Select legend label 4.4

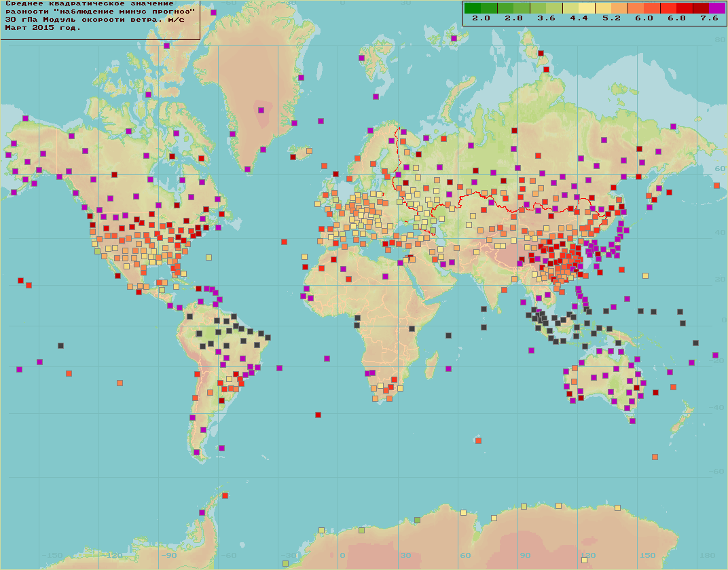point(579,18)
